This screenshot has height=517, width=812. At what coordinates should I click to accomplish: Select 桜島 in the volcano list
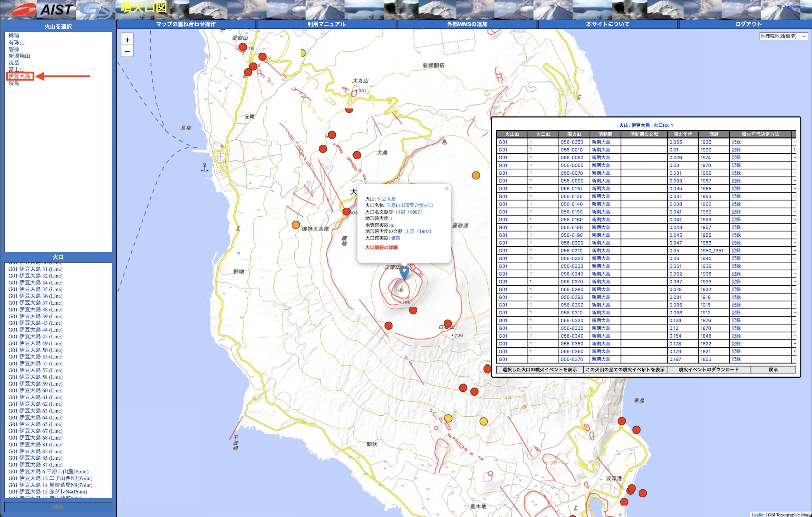pyautogui.click(x=14, y=83)
